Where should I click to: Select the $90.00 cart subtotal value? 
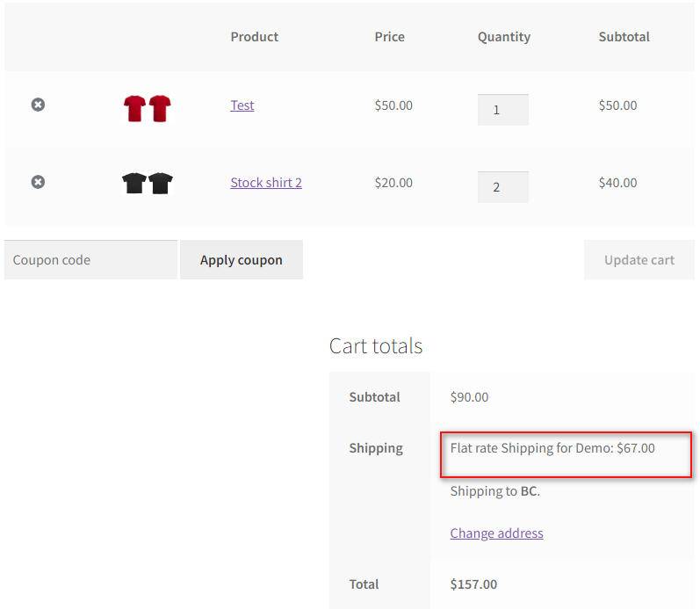click(469, 397)
